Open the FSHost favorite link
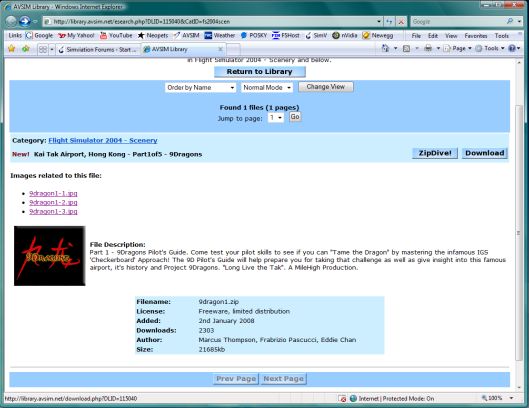 click(x=286, y=35)
